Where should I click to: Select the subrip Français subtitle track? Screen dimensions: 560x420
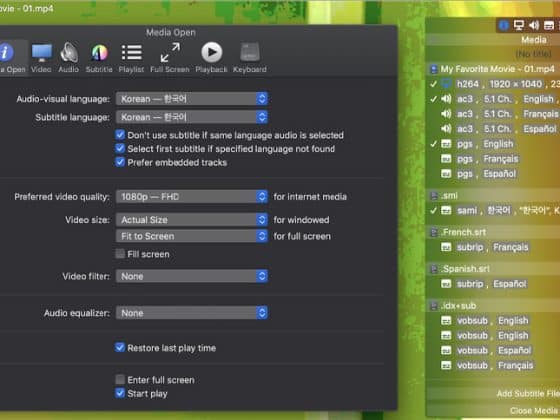coord(494,247)
